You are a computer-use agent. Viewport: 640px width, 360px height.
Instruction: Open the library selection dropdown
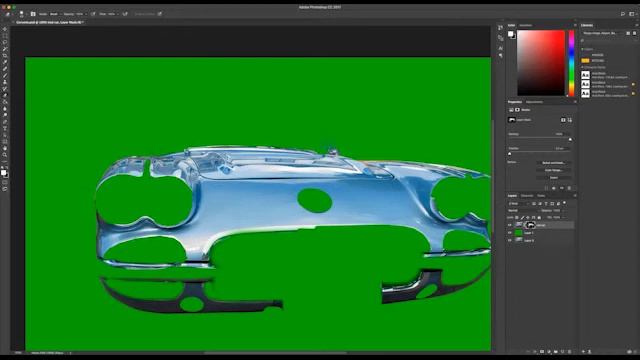pos(602,33)
